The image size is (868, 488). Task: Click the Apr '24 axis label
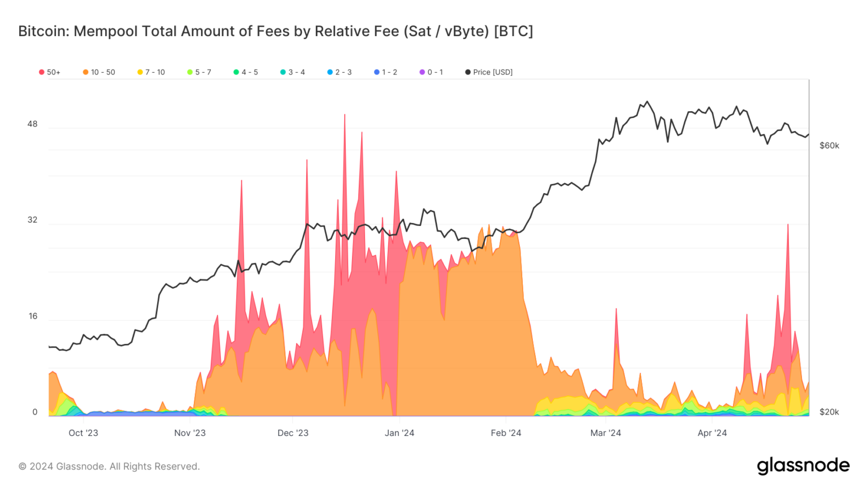(712, 433)
